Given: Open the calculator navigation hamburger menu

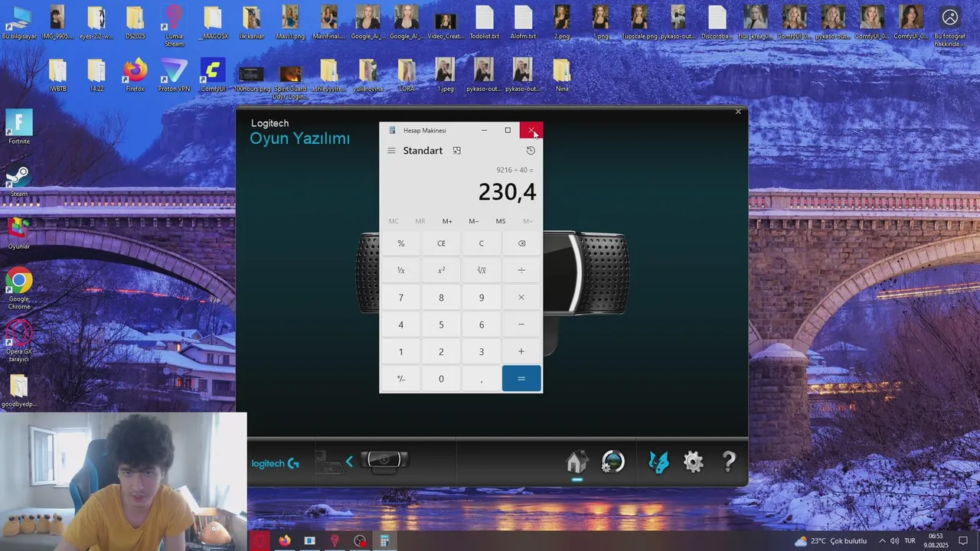Looking at the screenshot, I should pos(391,151).
